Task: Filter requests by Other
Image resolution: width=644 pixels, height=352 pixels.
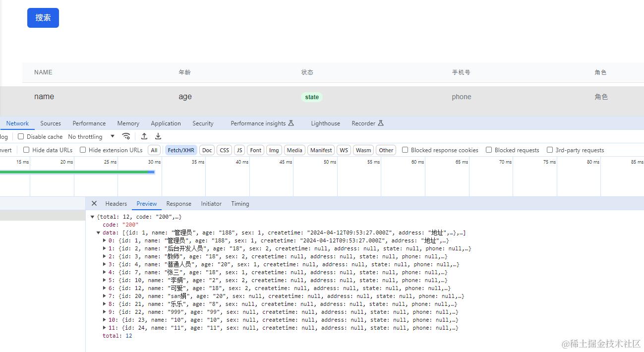Action: tap(386, 150)
